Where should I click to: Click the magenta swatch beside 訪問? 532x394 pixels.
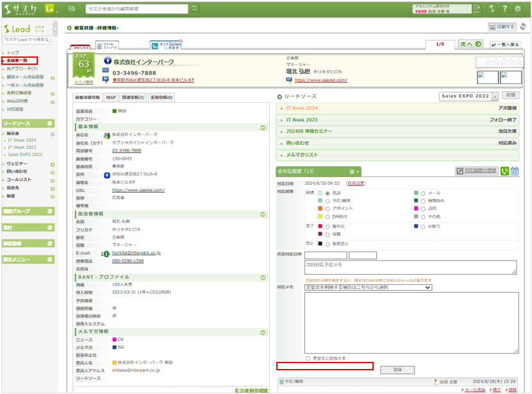(x=416, y=209)
